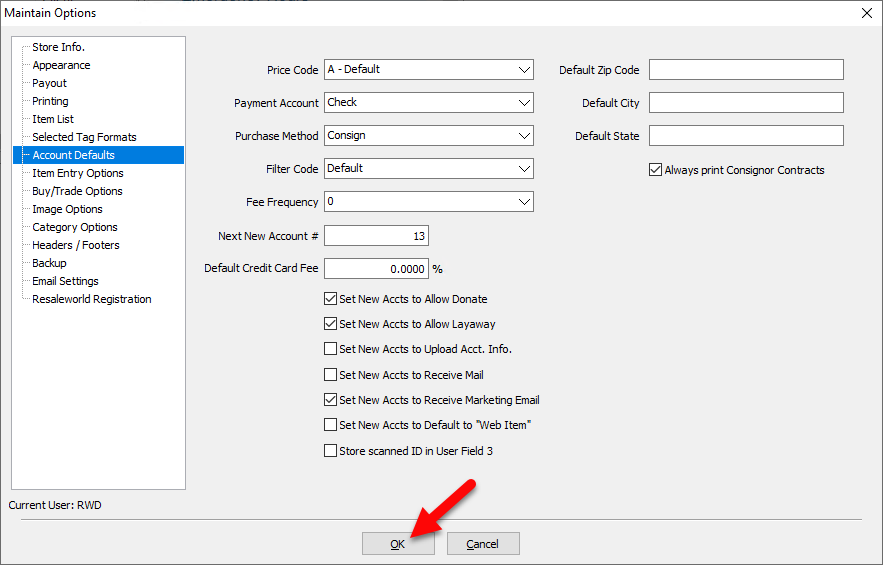Select Email Settings in the tree
Image resolution: width=883 pixels, height=565 pixels.
point(65,281)
